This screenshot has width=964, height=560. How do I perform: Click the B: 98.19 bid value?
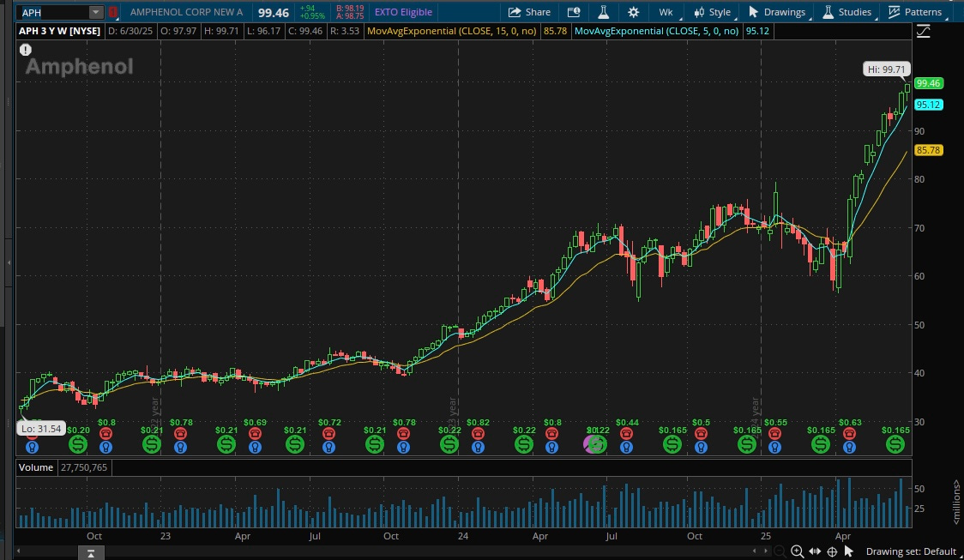[x=350, y=8]
